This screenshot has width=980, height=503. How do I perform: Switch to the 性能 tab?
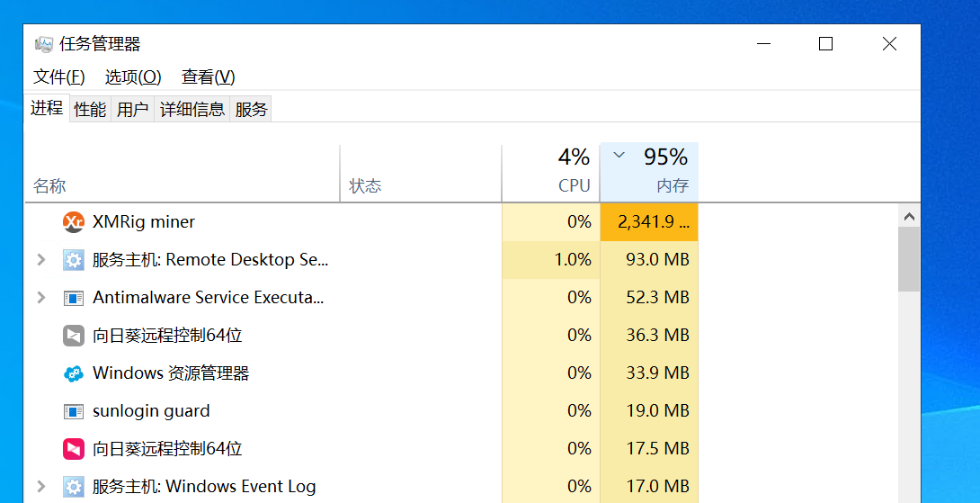[x=90, y=110]
